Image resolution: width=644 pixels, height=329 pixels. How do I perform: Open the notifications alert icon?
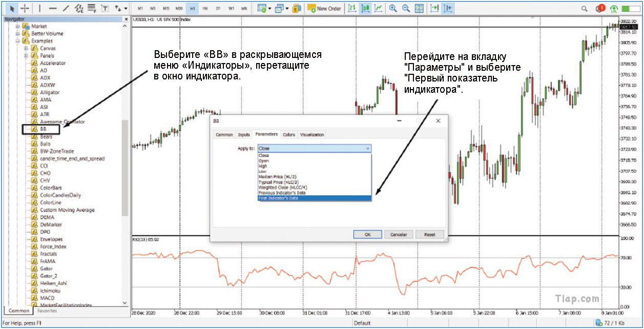coord(600,8)
